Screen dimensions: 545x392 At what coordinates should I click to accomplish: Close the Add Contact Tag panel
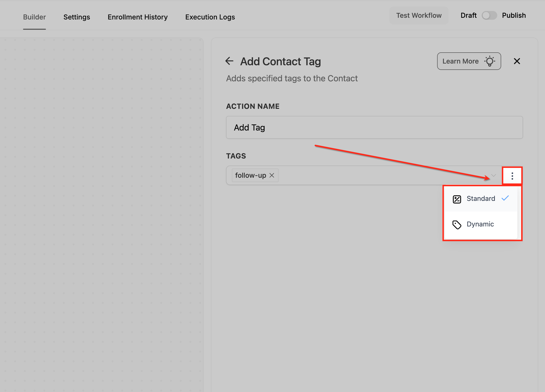pos(517,61)
